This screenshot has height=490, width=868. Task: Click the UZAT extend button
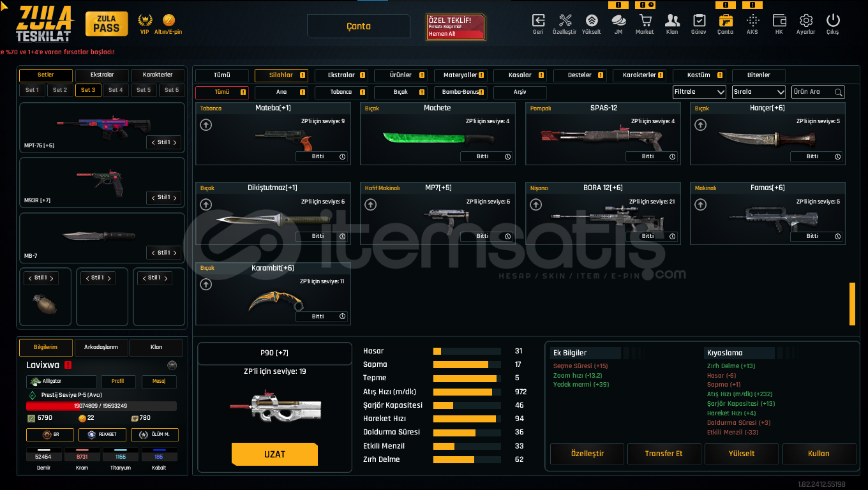tap(274, 454)
